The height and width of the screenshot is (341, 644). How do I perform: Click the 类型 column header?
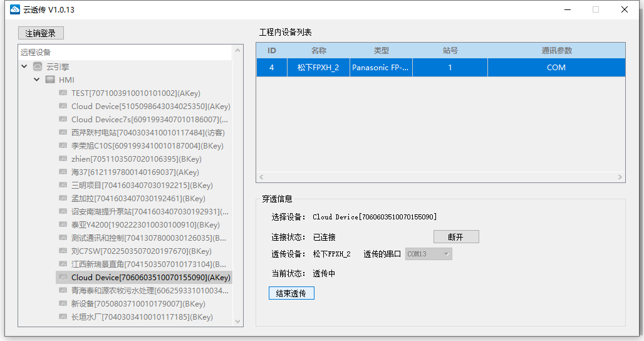tap(381, 51)
